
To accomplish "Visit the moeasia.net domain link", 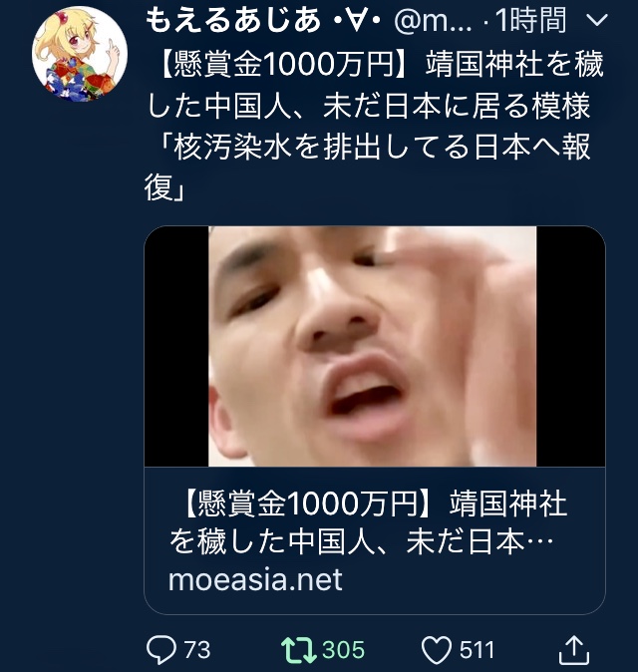I will tap(255, 579).
